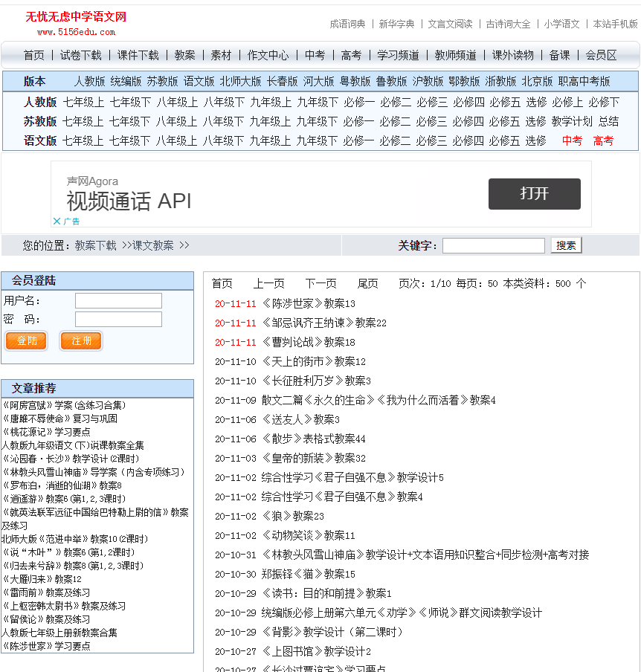Open the 打开 button in the ad
The width and height of the screenshot is (641, 672).
pos(534,193)
